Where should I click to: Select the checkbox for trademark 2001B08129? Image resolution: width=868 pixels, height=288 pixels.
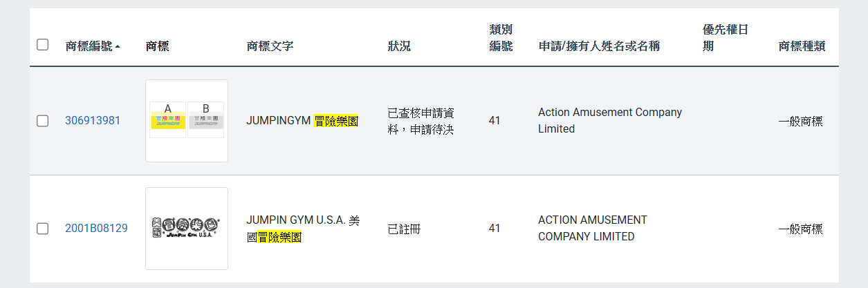(x=43, y=229)
